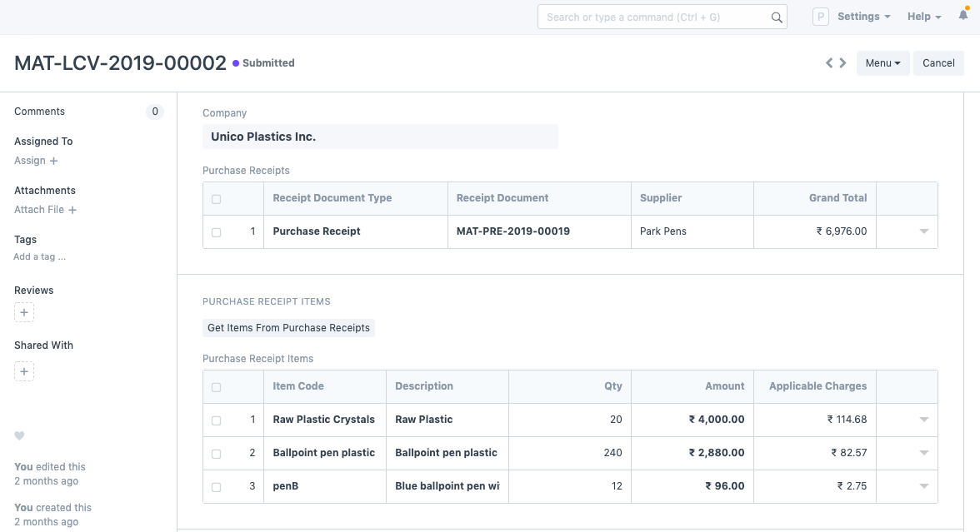Click plus button under Shared With
Viewport: 980px width, 532px height.
point(24,371)
